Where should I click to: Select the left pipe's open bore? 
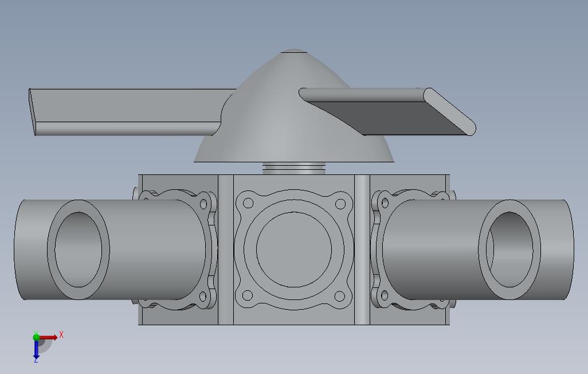click(x=79, y=250)
